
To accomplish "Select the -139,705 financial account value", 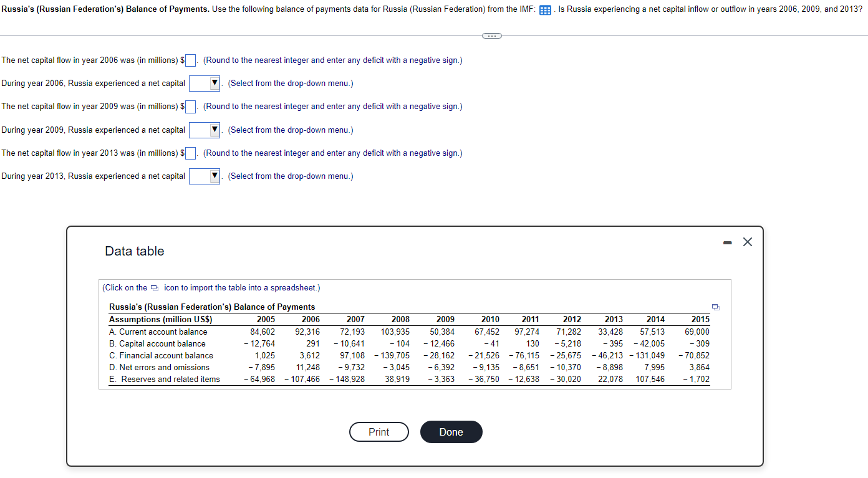I will click(x=392, y=355).
